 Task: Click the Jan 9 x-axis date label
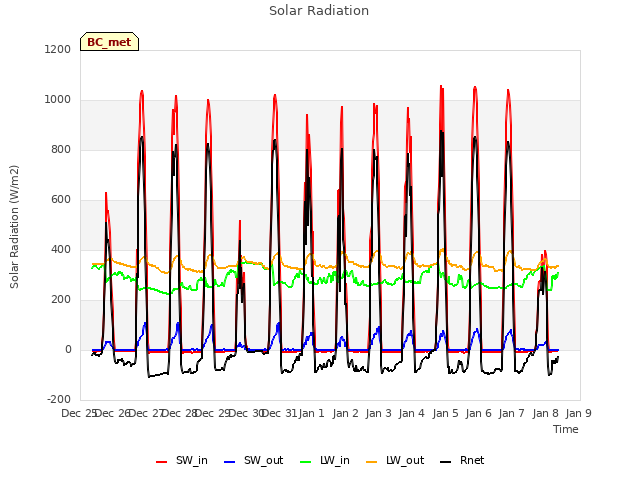(578, 413)
